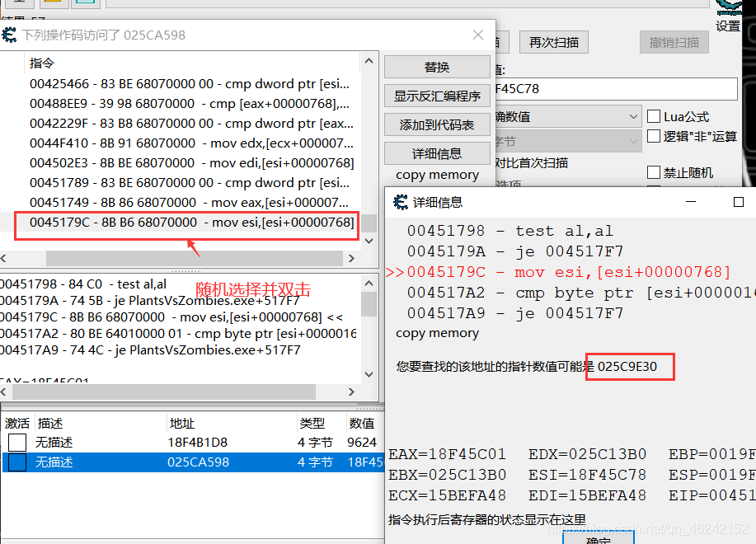Select instruction at 00451789
Image resolution: width=756 pixels, height=544 pixels.
pyautogui.click(x=190, y=183)
